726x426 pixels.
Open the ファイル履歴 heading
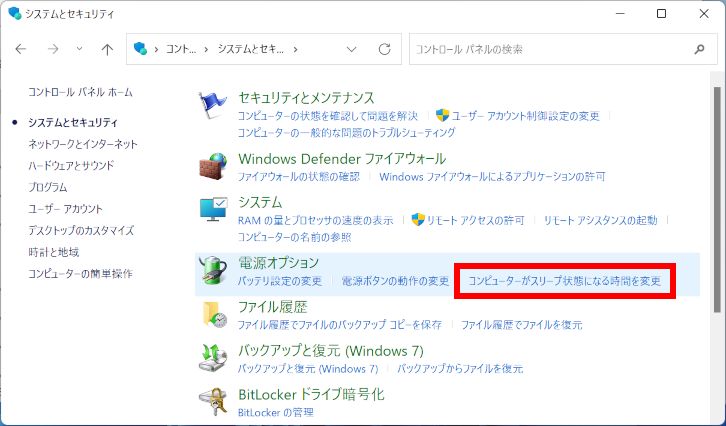coord(273,307)
